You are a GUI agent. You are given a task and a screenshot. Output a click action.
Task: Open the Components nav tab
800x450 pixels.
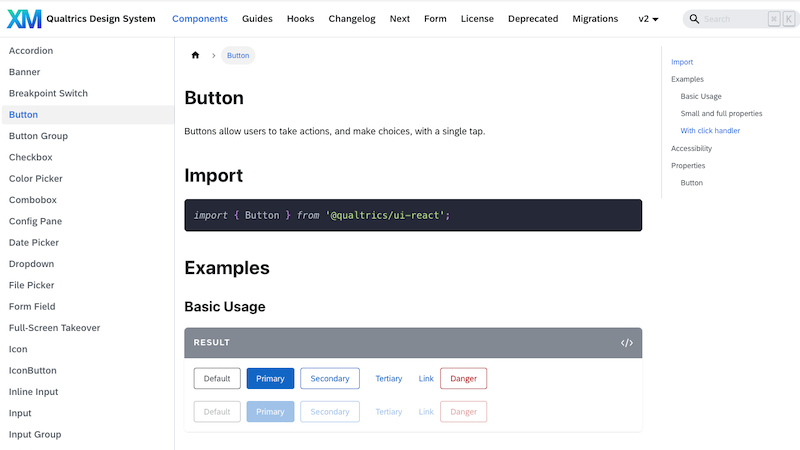[x=199, y=19]
